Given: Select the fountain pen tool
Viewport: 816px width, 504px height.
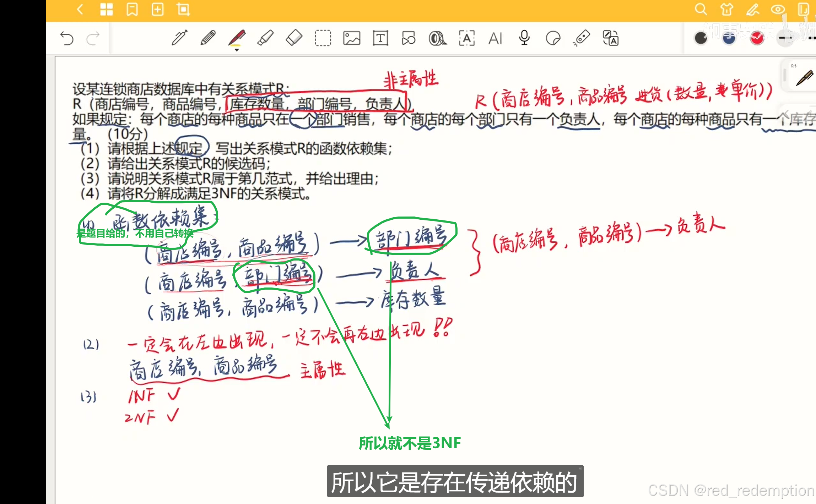Looking at the screenshot, I should point(179,38).
